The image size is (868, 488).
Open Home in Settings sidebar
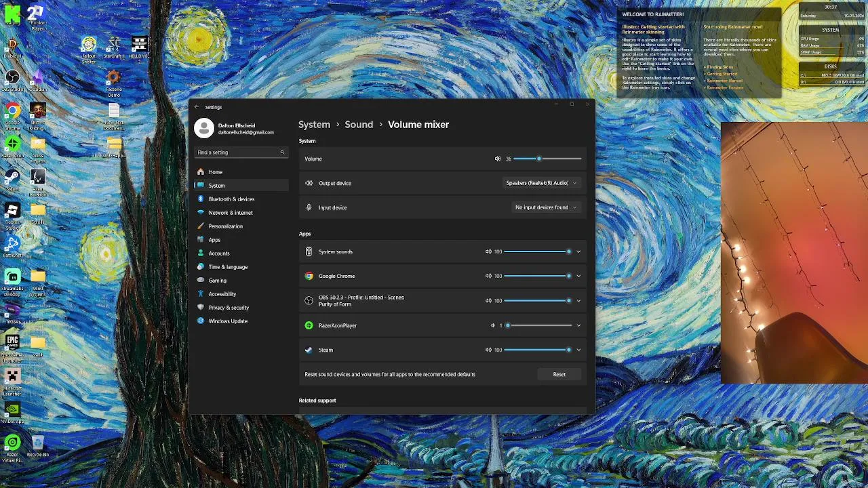(x=241, y=172)
